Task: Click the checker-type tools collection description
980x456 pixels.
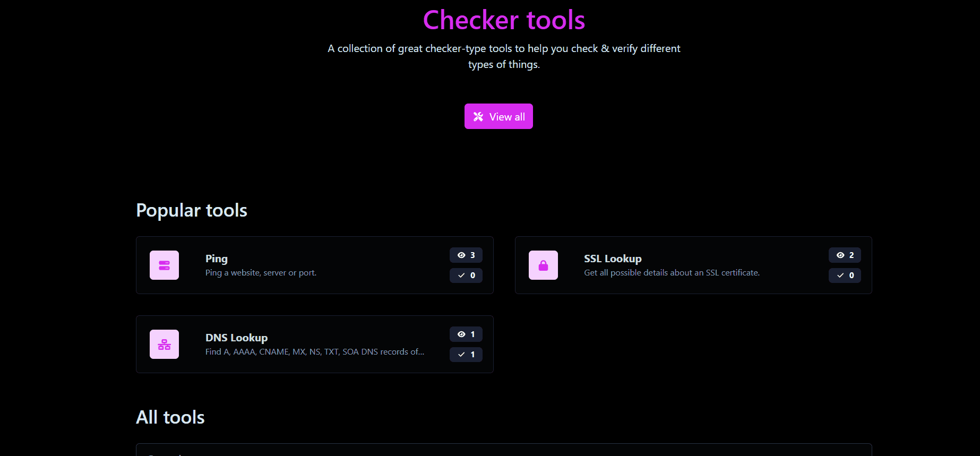Action: 504,56
